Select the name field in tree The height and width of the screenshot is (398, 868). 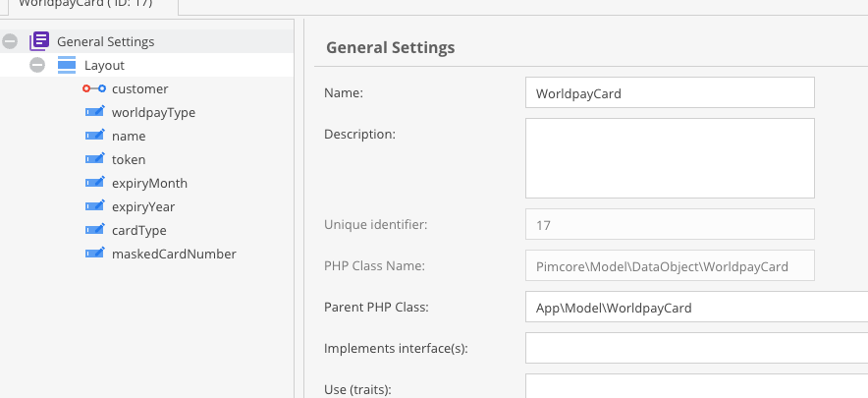(129, 136)
